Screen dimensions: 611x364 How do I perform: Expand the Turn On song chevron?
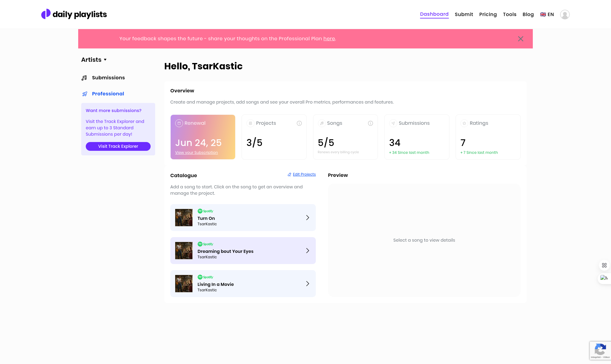coord(307,218)
